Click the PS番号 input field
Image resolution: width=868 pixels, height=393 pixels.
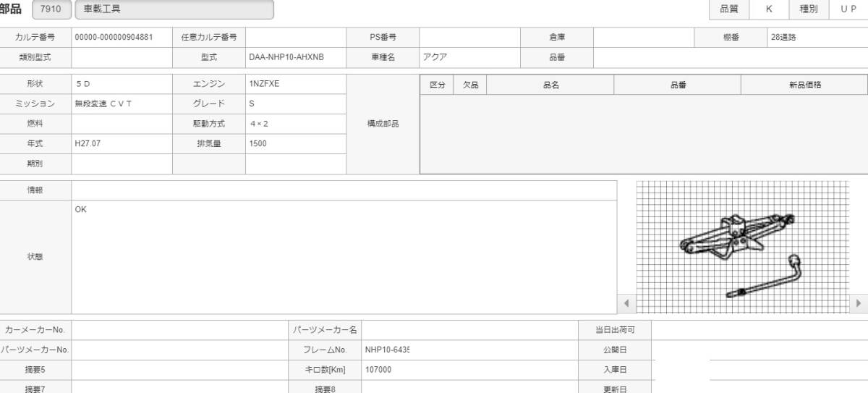470,37
